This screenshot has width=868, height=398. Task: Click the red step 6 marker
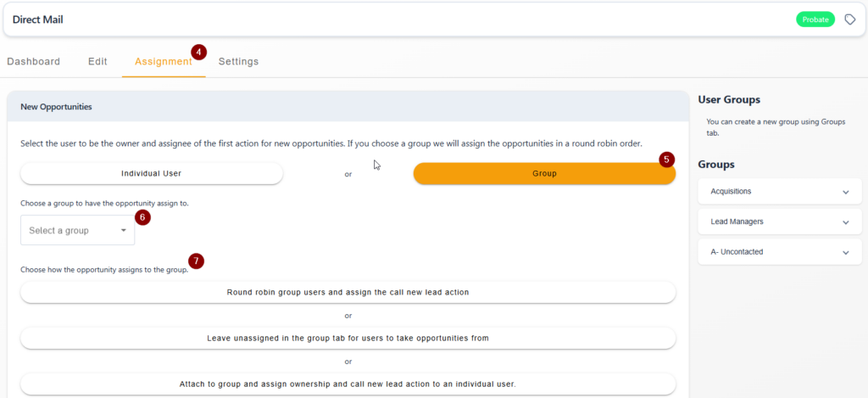click(x=142, y=217)
